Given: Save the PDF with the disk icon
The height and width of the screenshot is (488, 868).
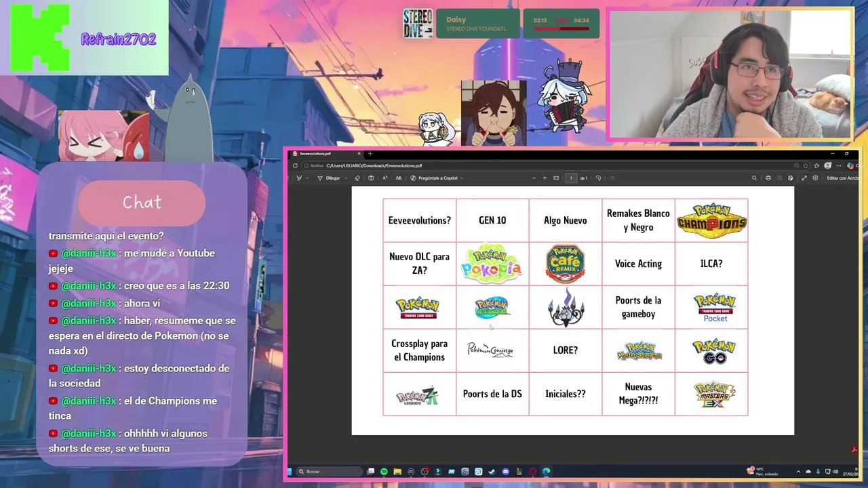Looking at the screenshot, I should coord(779,178).
